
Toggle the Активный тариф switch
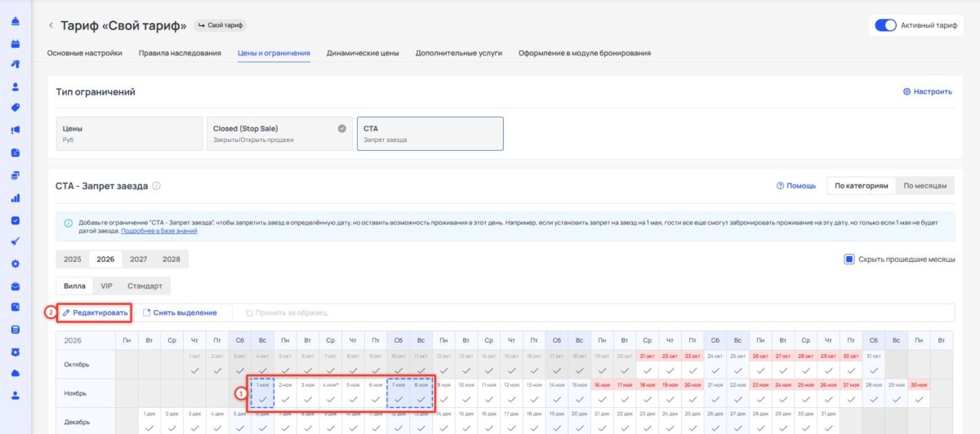pyautogui.click(x=885, y=25)
